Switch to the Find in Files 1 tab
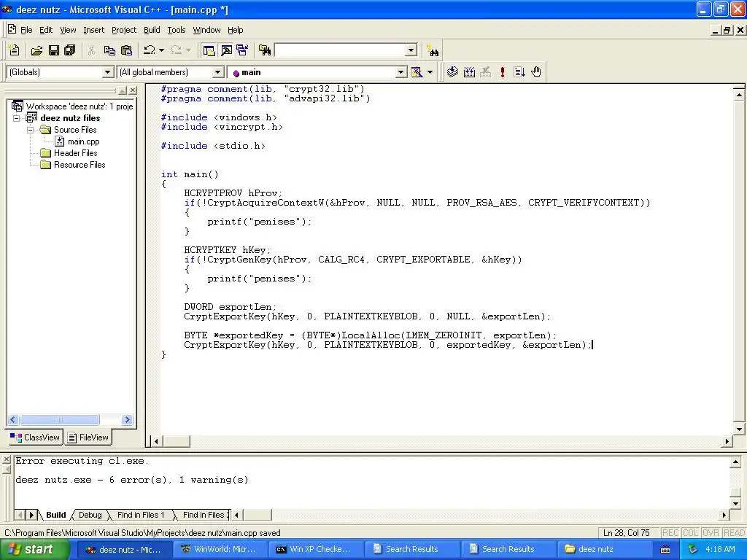The image size is (747, 560). pos(141,515)
